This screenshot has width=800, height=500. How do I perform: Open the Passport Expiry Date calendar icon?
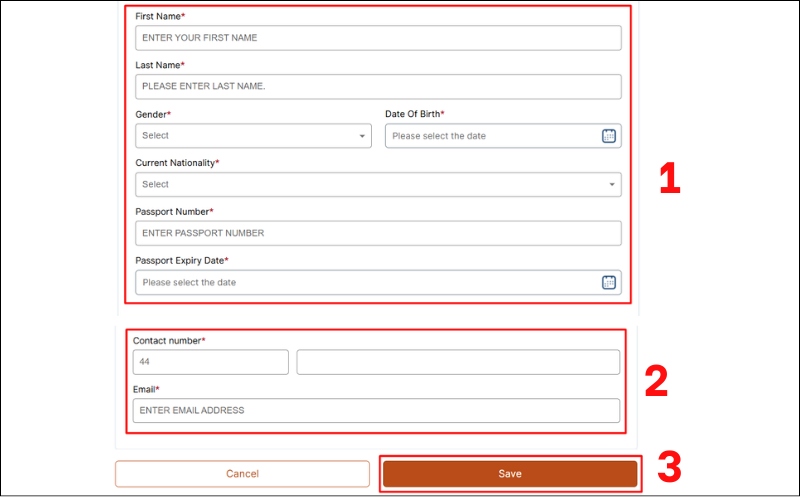pos(609,283)
